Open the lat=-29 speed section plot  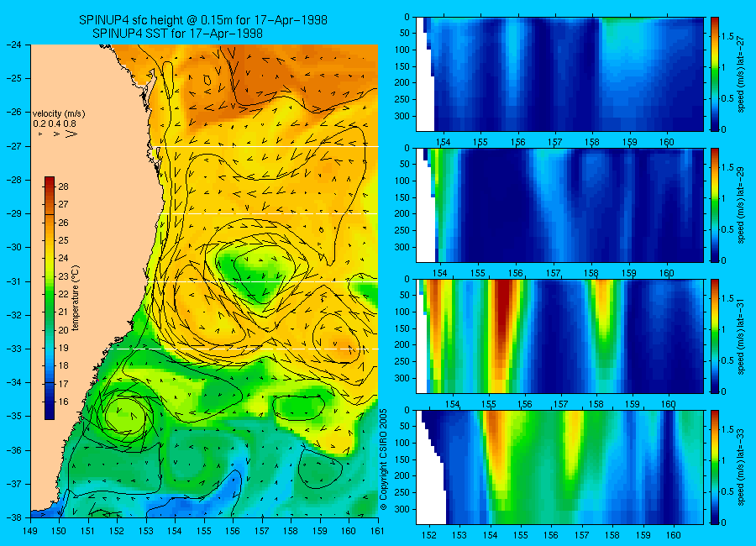tap(559, 205)
